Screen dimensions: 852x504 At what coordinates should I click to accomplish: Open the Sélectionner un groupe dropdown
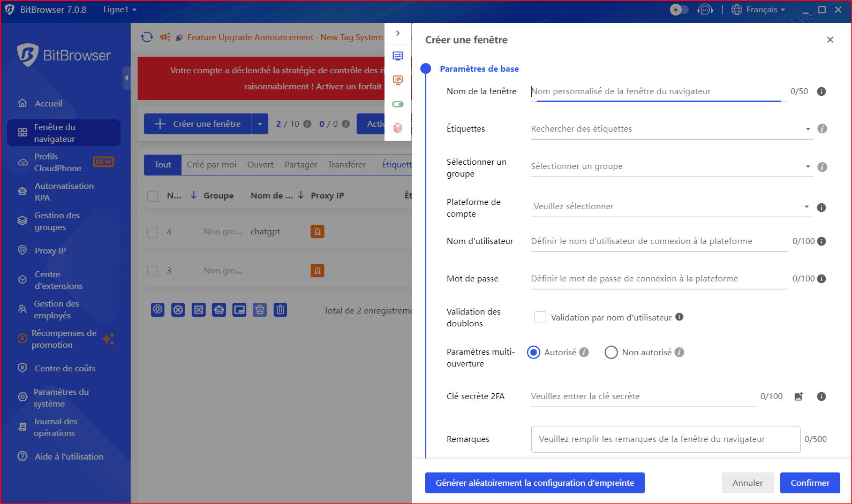tap(670, 166)
